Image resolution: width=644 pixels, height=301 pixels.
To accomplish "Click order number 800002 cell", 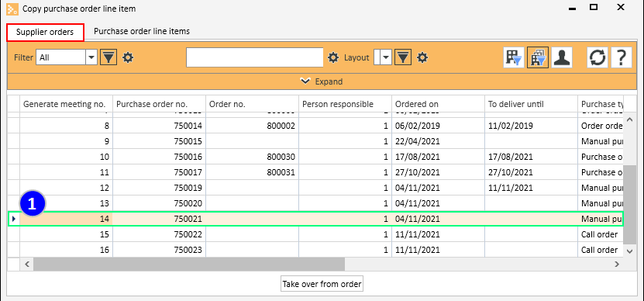I will pyautogui.click(x=252, y=126).
